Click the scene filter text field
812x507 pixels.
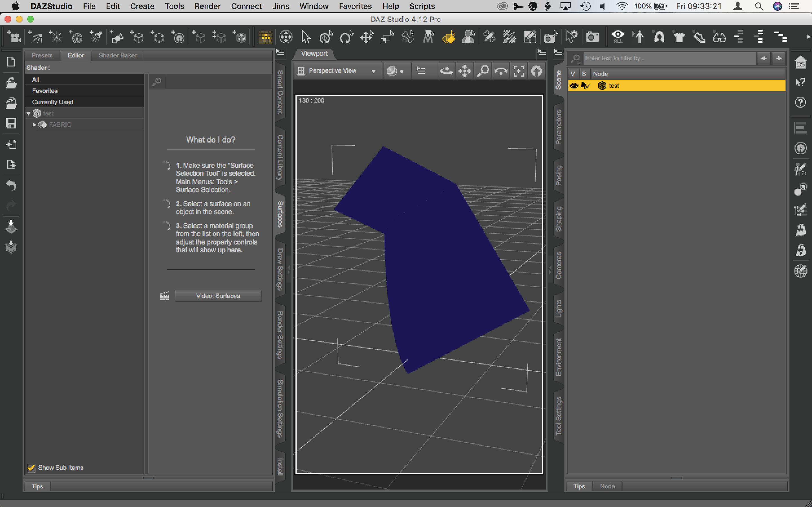pyautogui.click(x=669, y=58)
